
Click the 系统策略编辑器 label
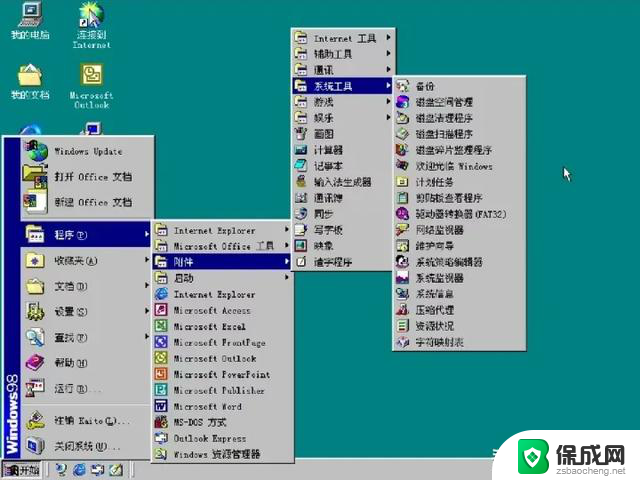pyautogui.click(x=449, y=262)
